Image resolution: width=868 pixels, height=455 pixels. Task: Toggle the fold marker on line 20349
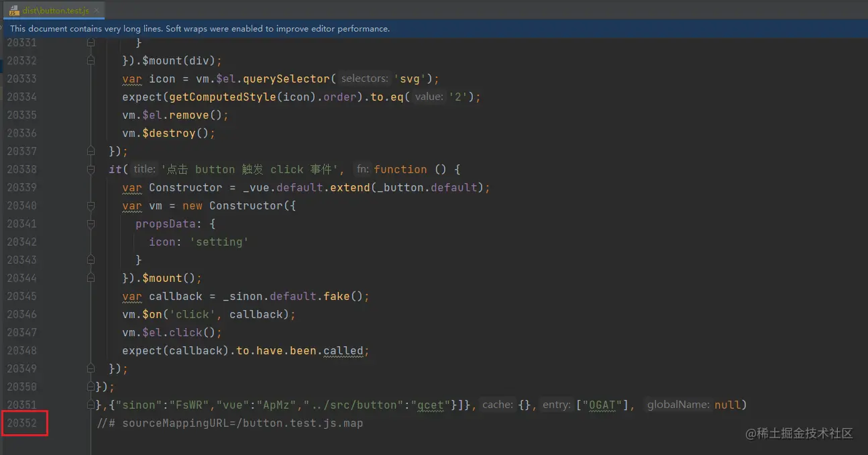pyautogui.click(x=91, y=368)
